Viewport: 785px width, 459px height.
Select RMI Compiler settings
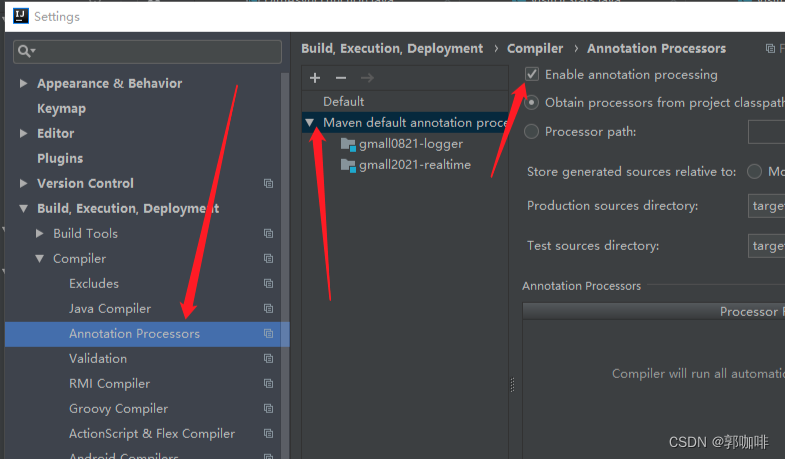(x=109, y=384)
